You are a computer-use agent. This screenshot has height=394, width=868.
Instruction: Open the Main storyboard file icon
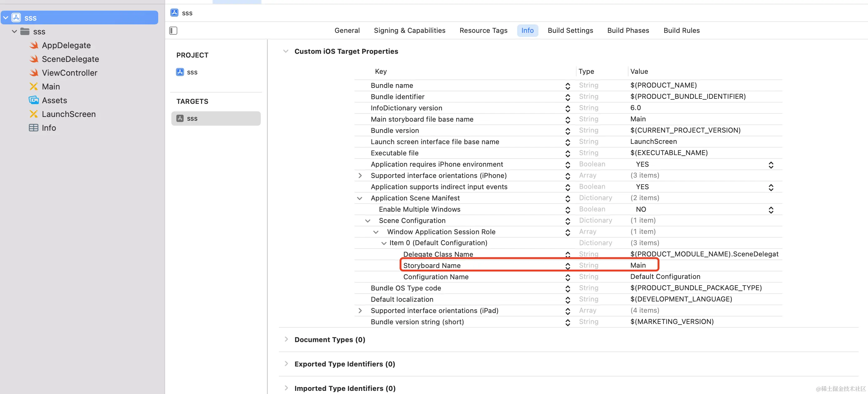(34, 87)
